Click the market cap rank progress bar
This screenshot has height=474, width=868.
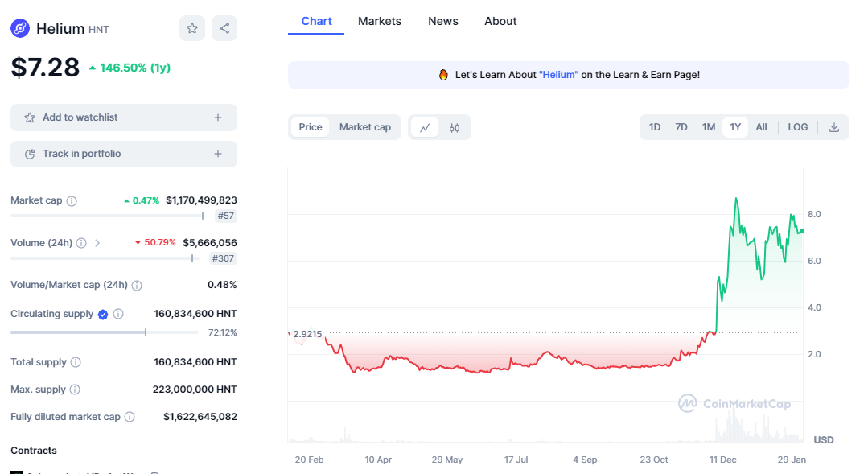(x=107, y=216)
